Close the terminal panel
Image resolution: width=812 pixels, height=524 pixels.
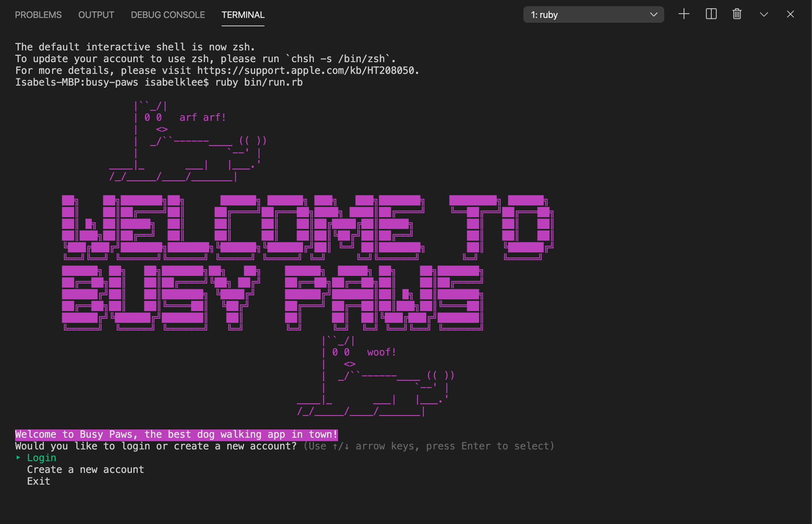coord(790,14)
